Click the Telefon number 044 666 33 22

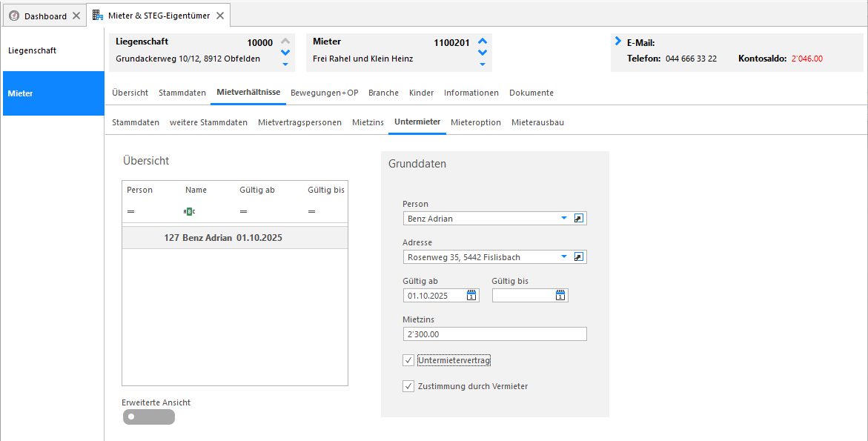click(692, 58)
